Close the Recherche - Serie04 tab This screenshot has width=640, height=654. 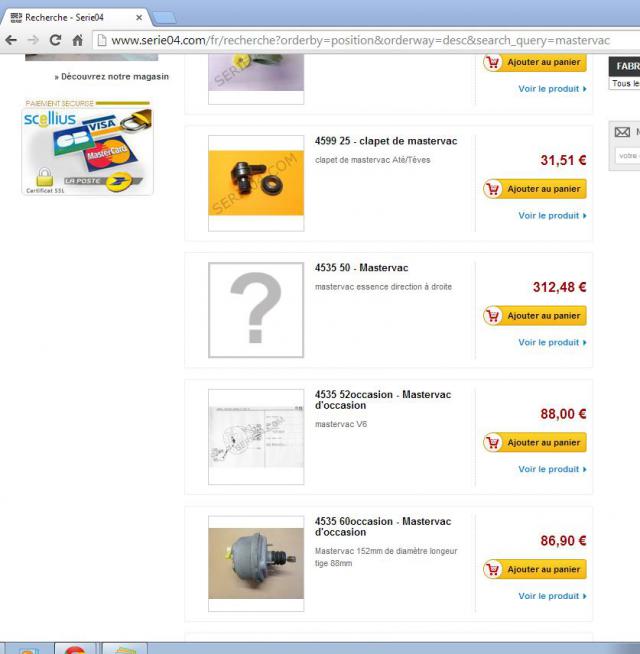(x=139, y=18)
